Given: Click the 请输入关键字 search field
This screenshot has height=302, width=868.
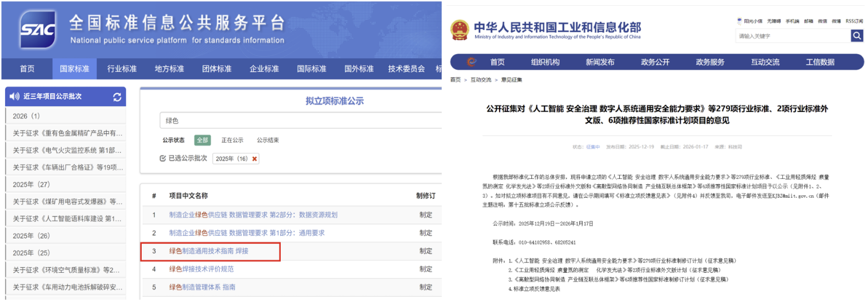Looking at the screenshot, I should pos(792,36).
